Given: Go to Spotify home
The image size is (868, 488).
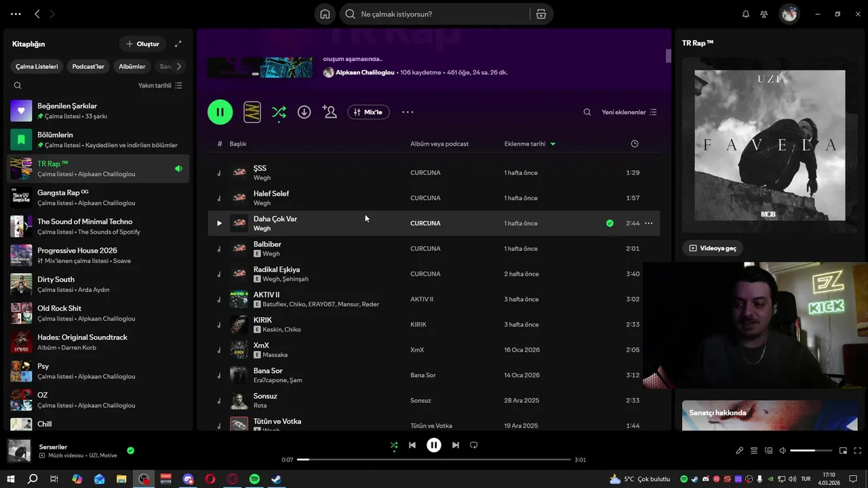Looking at the screenshot, I should point(325,14).
